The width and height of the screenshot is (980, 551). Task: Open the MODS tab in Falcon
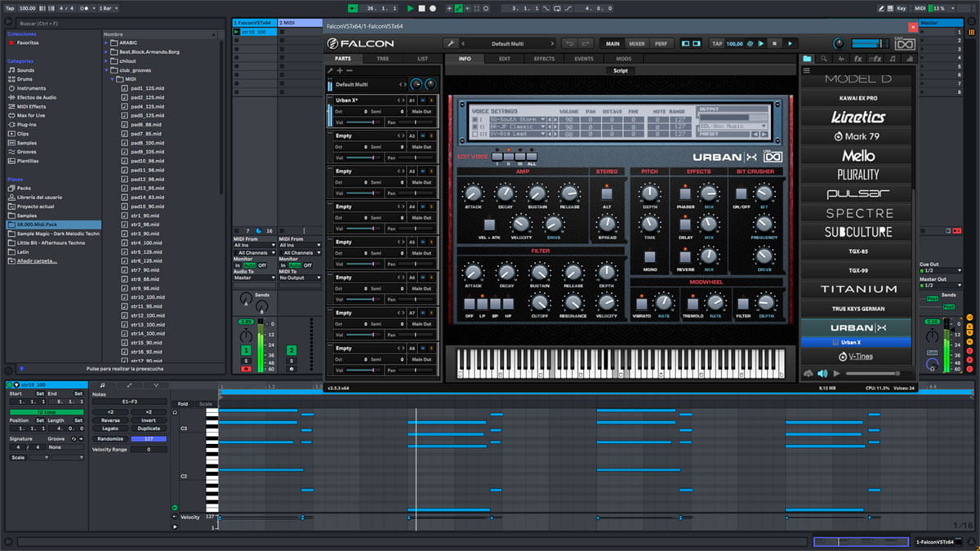(x=623, y=59)
